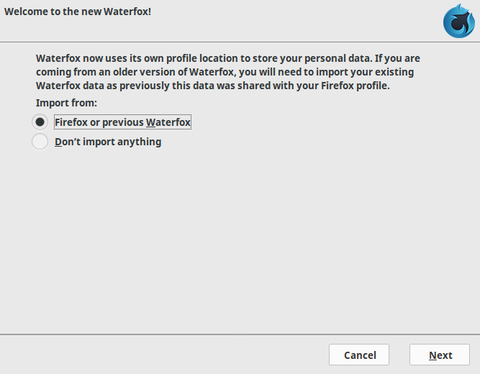Choose the Don't import anything radio button
Viewport: 480px width, 374px height.
(40, 141)
